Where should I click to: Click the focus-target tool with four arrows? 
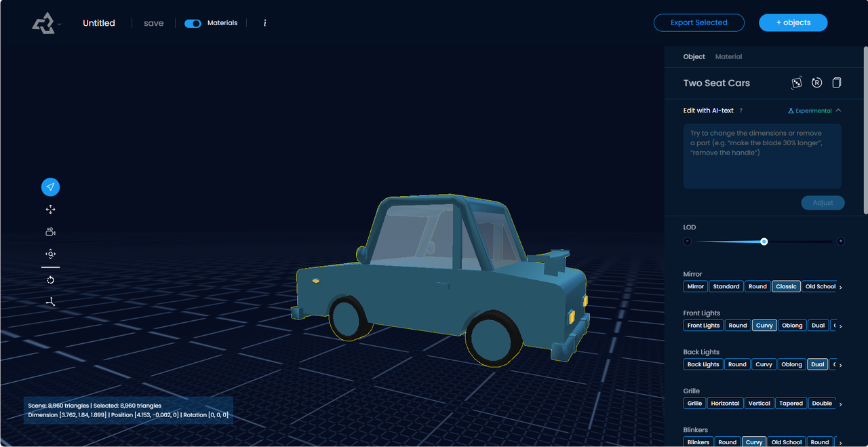coord(50,254)
